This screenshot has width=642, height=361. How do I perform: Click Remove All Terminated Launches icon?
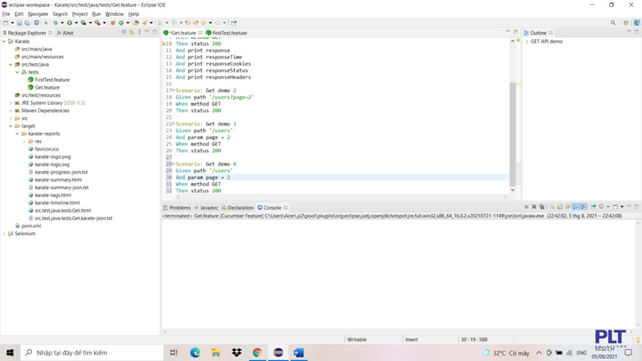click(x=542, y=207)
